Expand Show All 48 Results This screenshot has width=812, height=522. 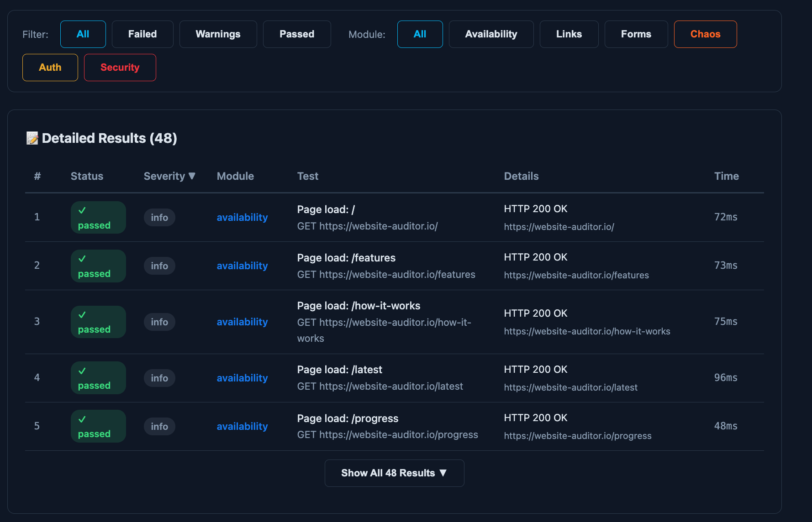tap(394, 473)
